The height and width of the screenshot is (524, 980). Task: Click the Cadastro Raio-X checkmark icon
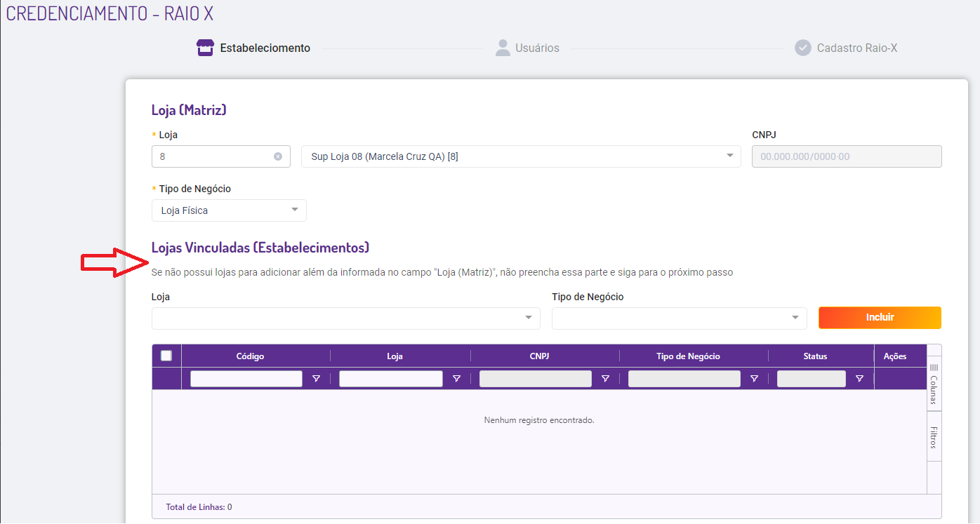802,48
